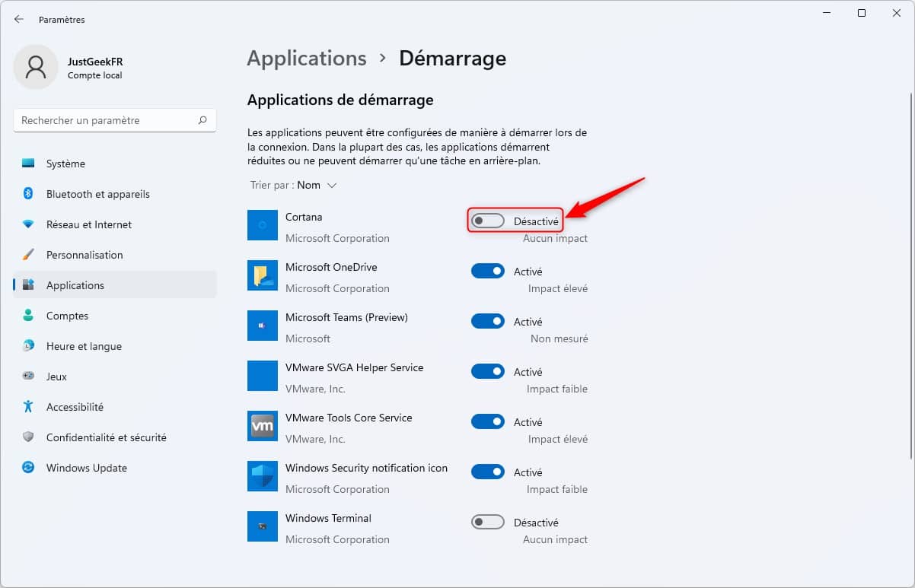The height and width of the screenshot is (588, 915).
Task: Click the Réseau et Internet wifi icon
Action: click(x=28, y=224)
